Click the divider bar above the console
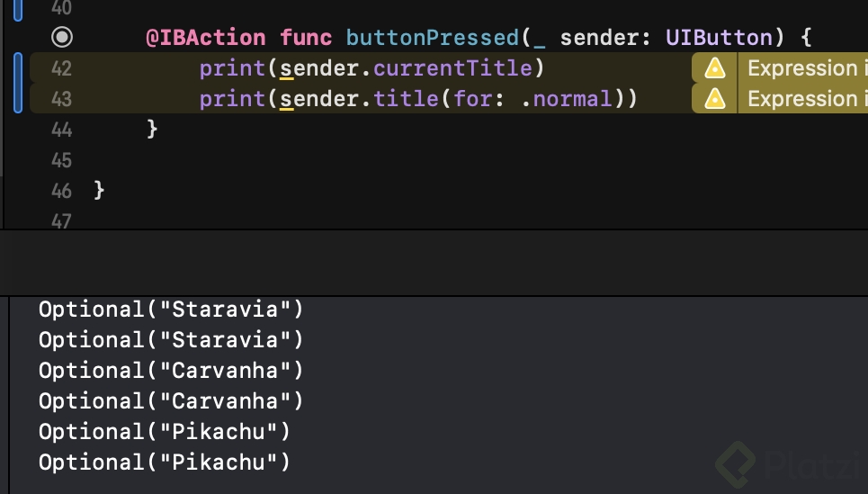The width and height of the screenshot is (868, 494). pyautogui.click(x=434, y=263)
